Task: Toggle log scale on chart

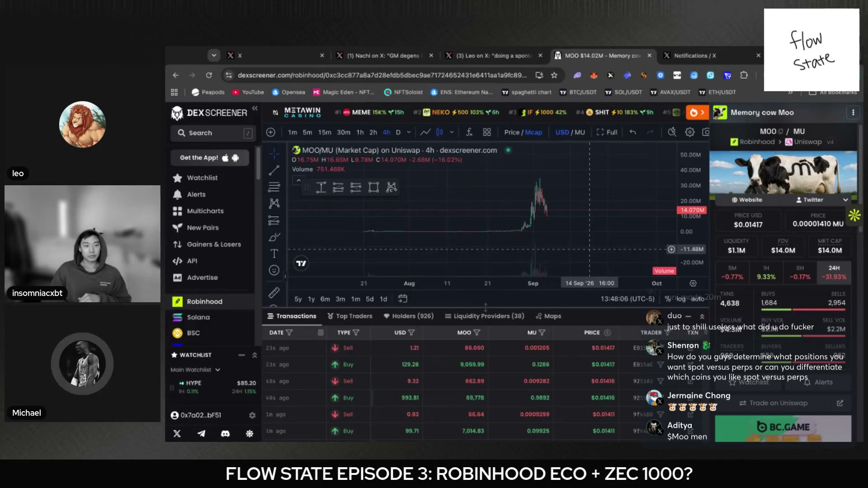Action: pyautogui.click(x=681, y=299)
